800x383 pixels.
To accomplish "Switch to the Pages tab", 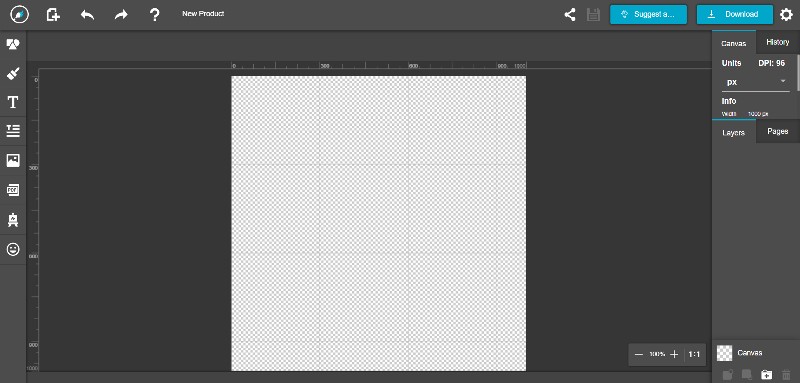I will pyautogui.click(x=778, y=131).
